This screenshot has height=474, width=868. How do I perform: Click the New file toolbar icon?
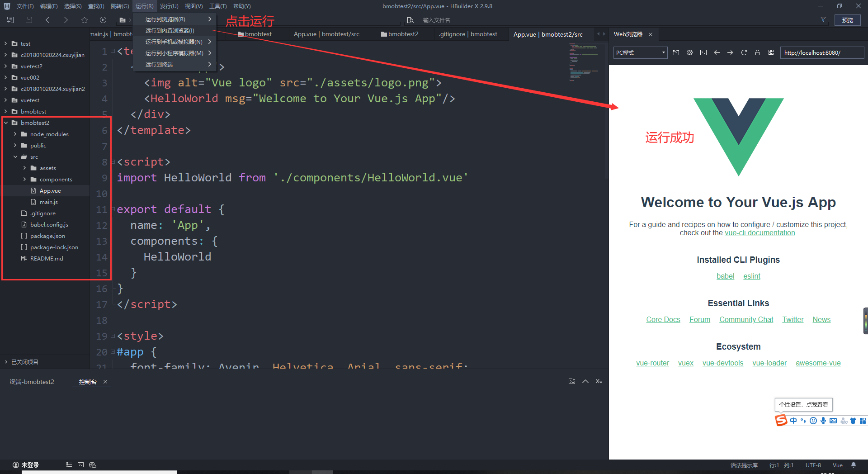pyautogui.click(x=10, y=20)
